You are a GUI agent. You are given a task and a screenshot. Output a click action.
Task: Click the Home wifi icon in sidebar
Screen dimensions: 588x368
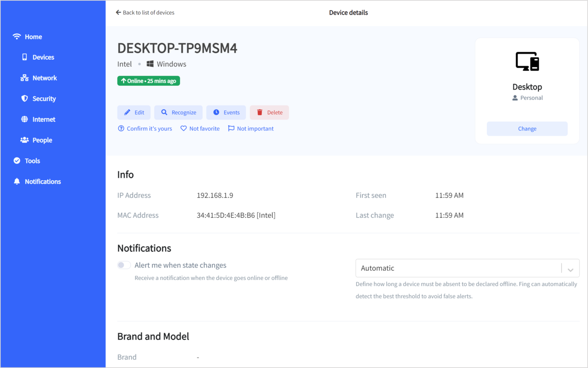(x=17, y=37)
